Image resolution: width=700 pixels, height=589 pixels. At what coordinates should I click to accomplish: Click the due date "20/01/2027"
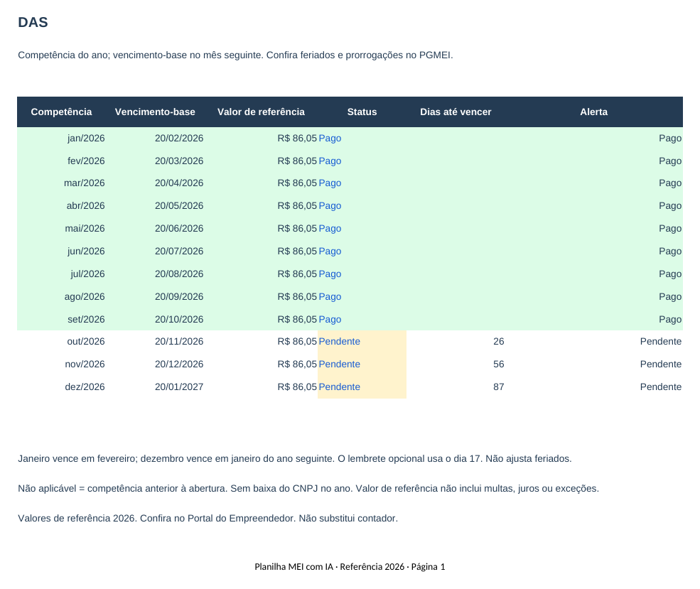(179, 387)
